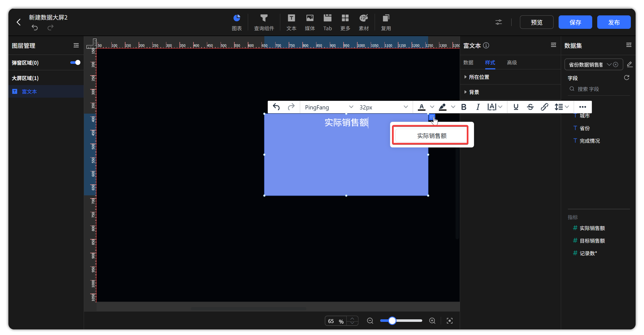The width and height of the screenshot is (644, 335).
Task: Apply highlight color with marker button
Action: pos(442,107)
